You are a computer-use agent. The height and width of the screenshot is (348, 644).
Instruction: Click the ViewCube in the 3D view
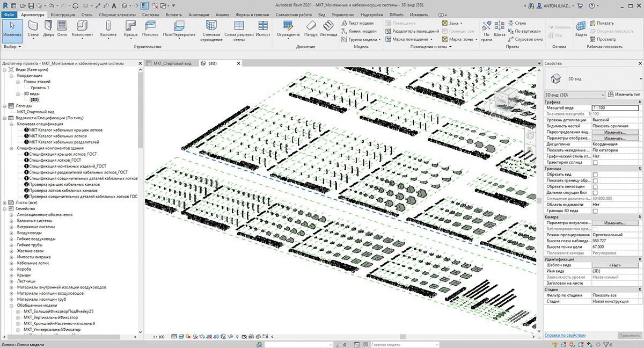click(x=501, y=99)
